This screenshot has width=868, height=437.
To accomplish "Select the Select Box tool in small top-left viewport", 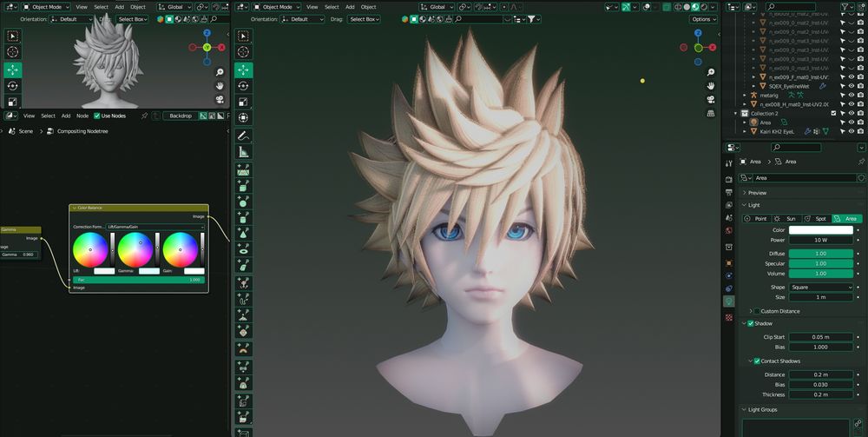I will 13,36.
